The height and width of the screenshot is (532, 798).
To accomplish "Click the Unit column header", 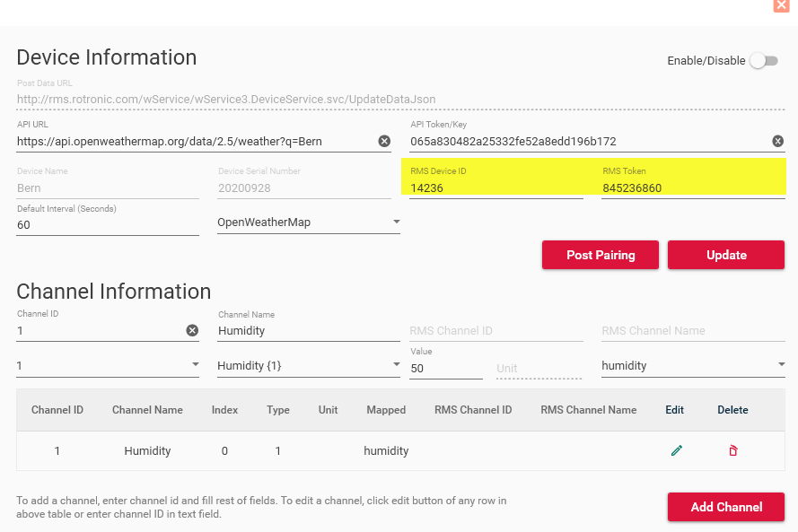I will click(328, 410).
